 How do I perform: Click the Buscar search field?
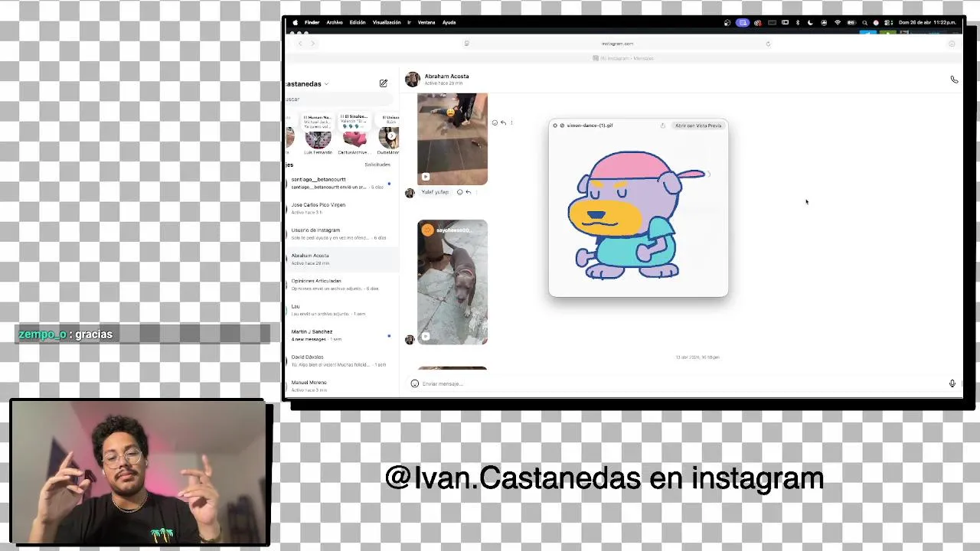pyautogui.click(x=338, y=99)
